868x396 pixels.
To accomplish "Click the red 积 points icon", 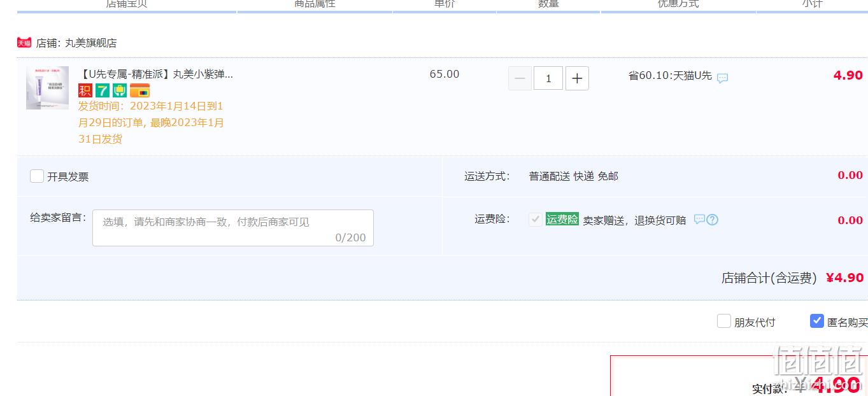I will point(85,90).
